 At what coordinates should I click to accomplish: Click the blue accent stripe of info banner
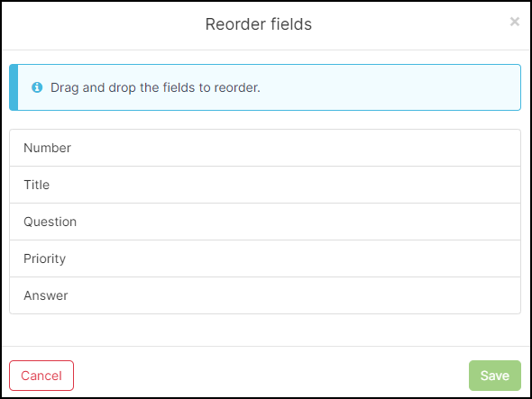point(14,87)
